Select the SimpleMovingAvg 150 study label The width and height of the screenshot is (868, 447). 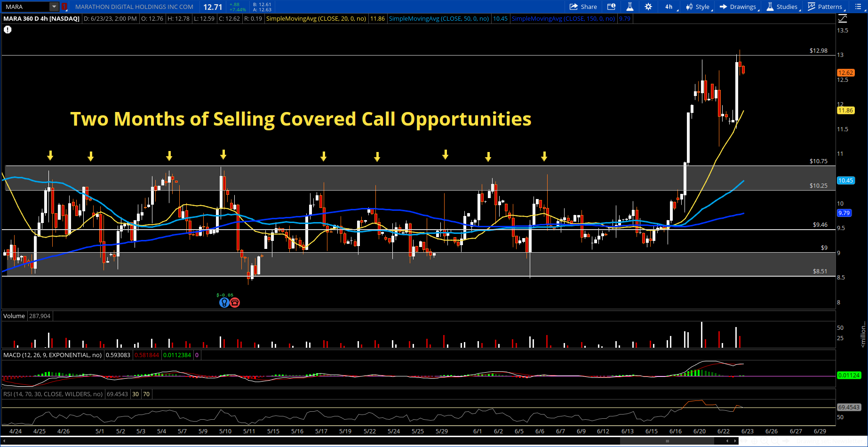click(x=564, y=19)
